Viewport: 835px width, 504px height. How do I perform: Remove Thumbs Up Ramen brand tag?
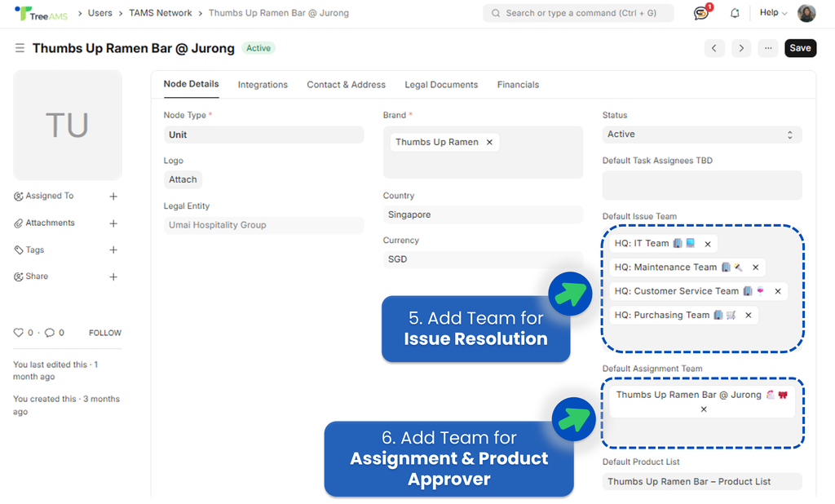[x=489, y=142]
